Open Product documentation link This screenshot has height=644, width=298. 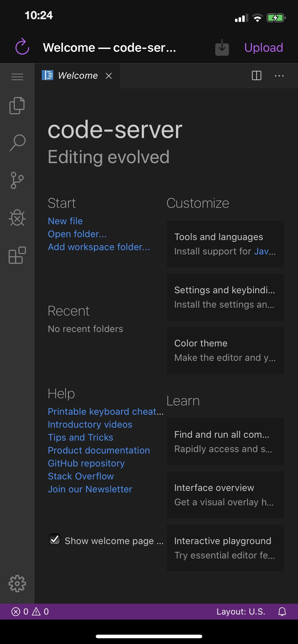tap(99, 450)
